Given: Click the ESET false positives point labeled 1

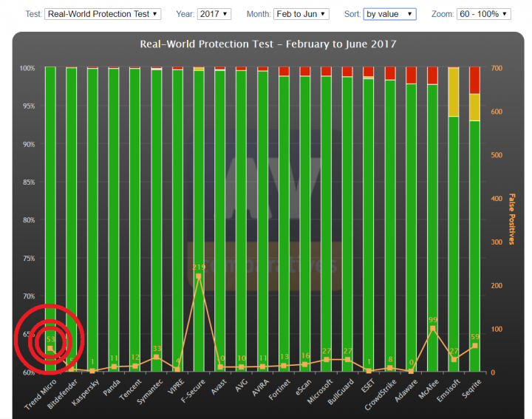Looking at the screenshot, I should pos(369,371).
